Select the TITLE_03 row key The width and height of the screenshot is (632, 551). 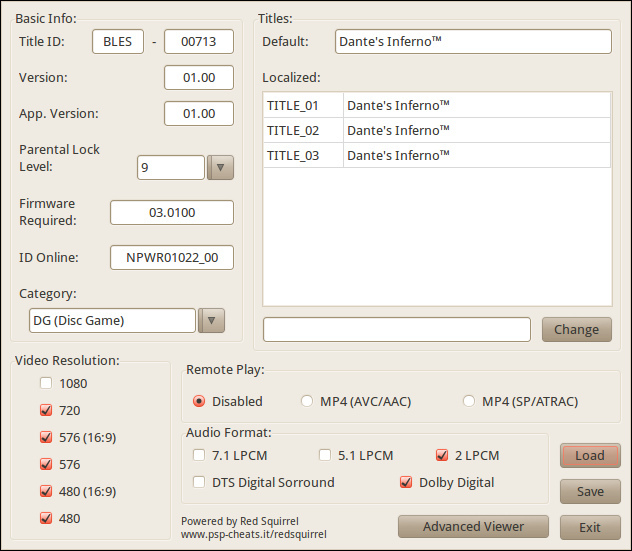point(303,156)
